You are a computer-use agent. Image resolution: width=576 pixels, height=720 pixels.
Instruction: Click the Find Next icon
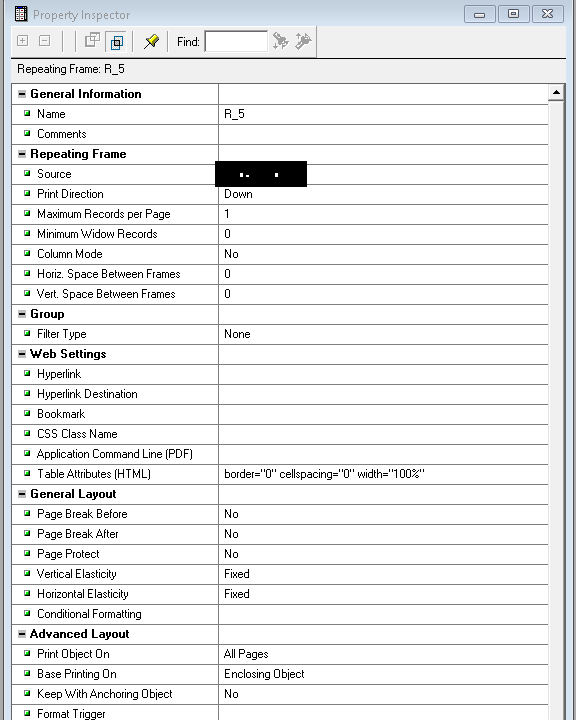280,41
